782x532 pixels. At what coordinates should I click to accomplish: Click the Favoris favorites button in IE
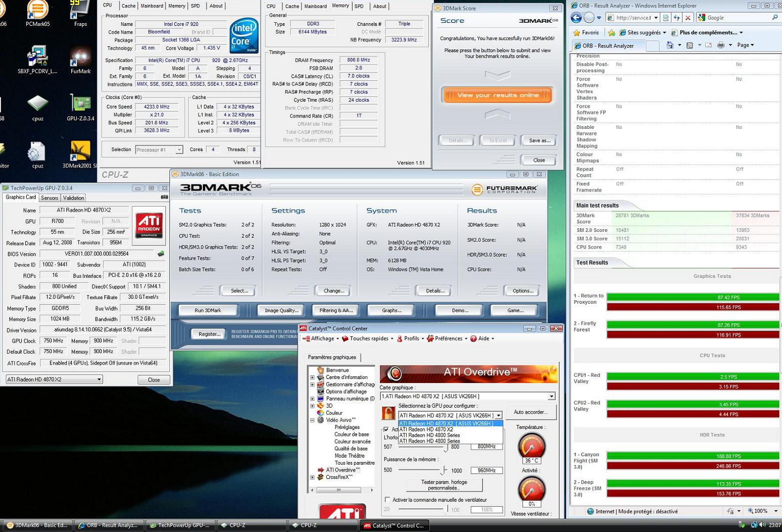coord(586,32)
